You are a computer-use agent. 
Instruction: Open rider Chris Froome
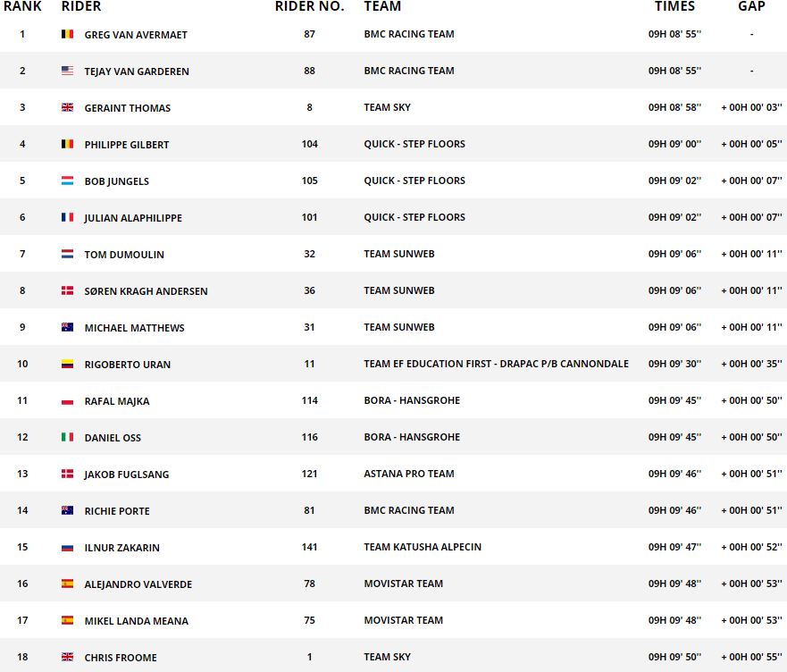click(121, 658)
